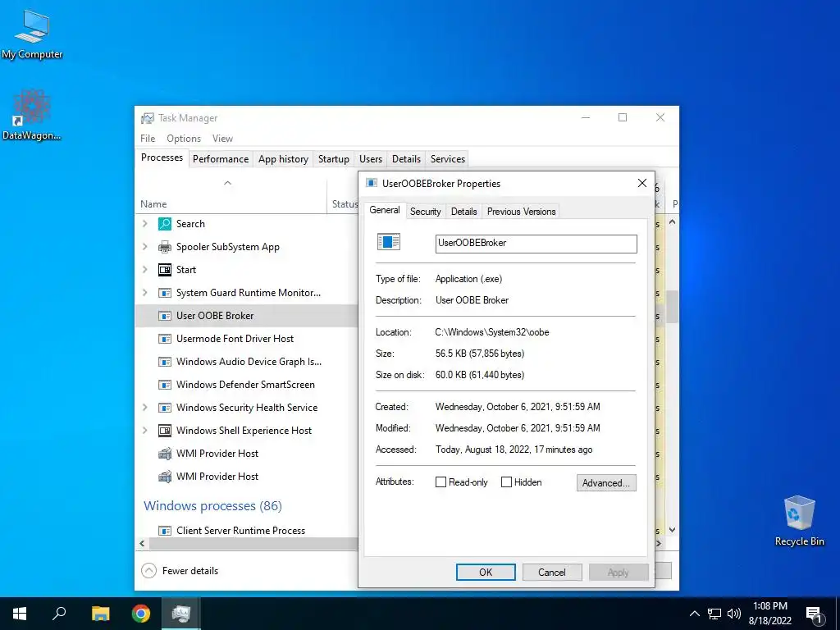This screenshot has height=630, width=840.
Task: Click the System Guard Runtime Monitor icon
Action: click(x=165, y=293)
